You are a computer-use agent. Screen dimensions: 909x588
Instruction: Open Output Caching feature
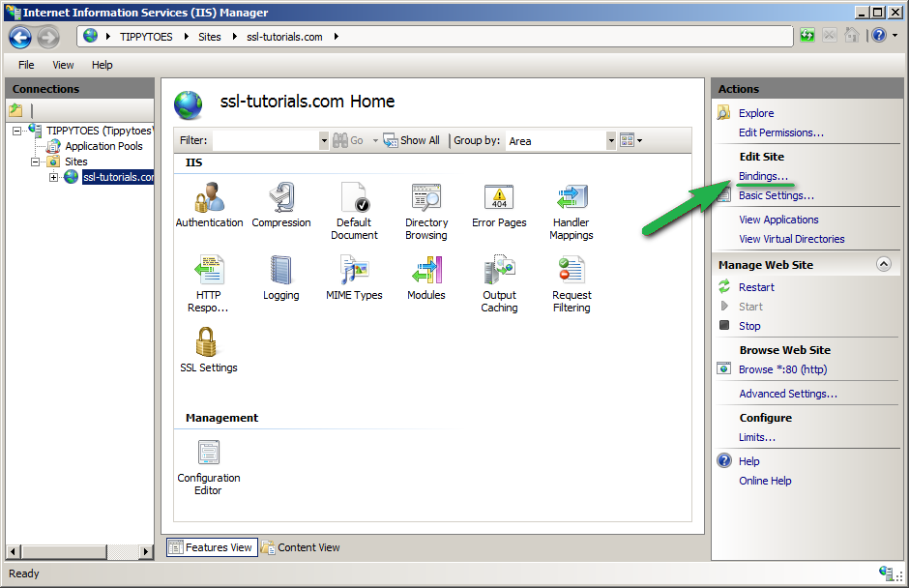[499, 283]
